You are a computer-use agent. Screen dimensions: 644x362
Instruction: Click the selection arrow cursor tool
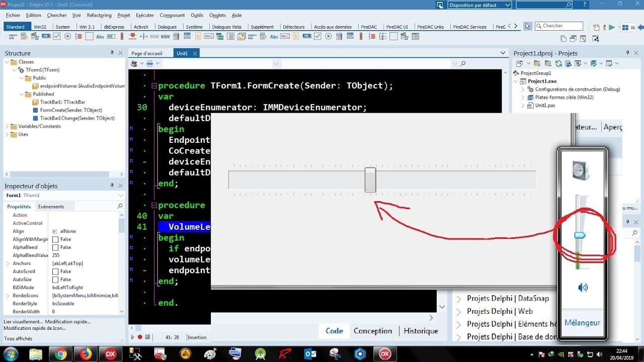coord(527,26)
